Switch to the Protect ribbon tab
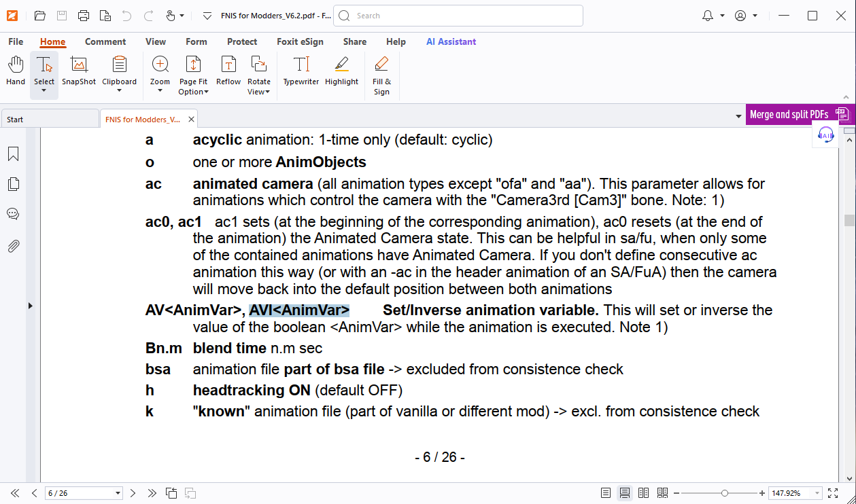The width and height of the screenshot is (856, 504). 242,41
